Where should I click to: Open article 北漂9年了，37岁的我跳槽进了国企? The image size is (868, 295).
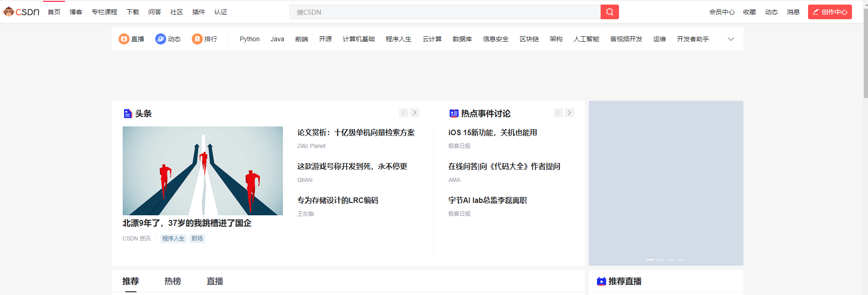(187, 223)
